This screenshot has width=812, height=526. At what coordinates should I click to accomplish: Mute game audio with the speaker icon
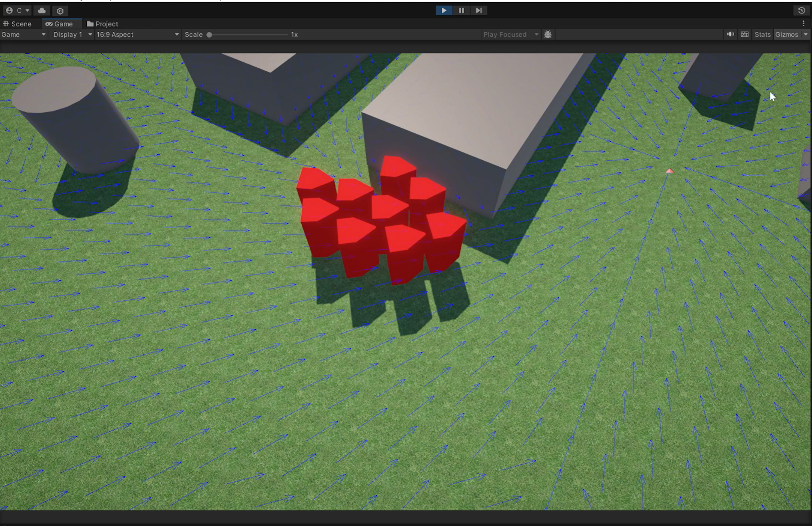pos(730,35)
